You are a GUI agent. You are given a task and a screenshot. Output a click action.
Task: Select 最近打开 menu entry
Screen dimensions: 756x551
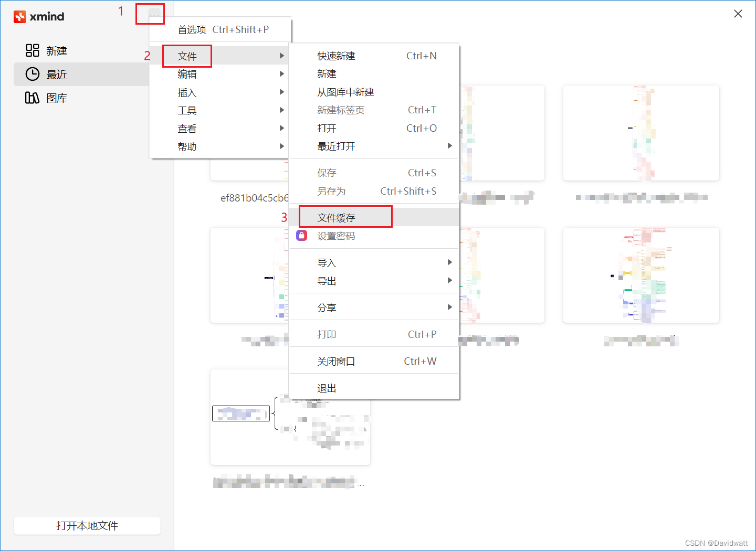point(374,146)
